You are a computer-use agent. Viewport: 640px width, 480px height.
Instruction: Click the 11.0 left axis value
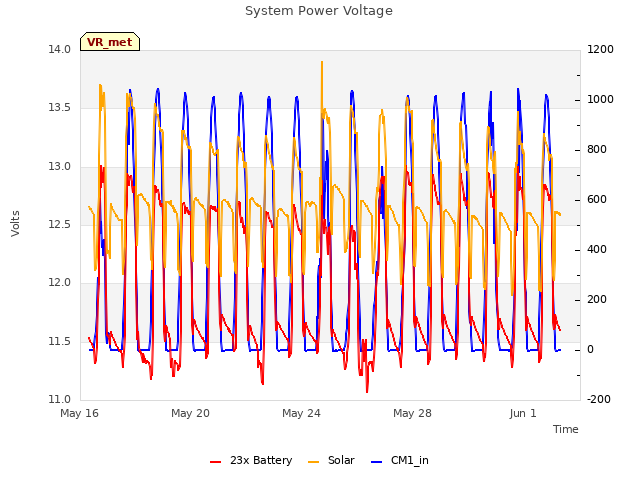click(x=60, y=399)
